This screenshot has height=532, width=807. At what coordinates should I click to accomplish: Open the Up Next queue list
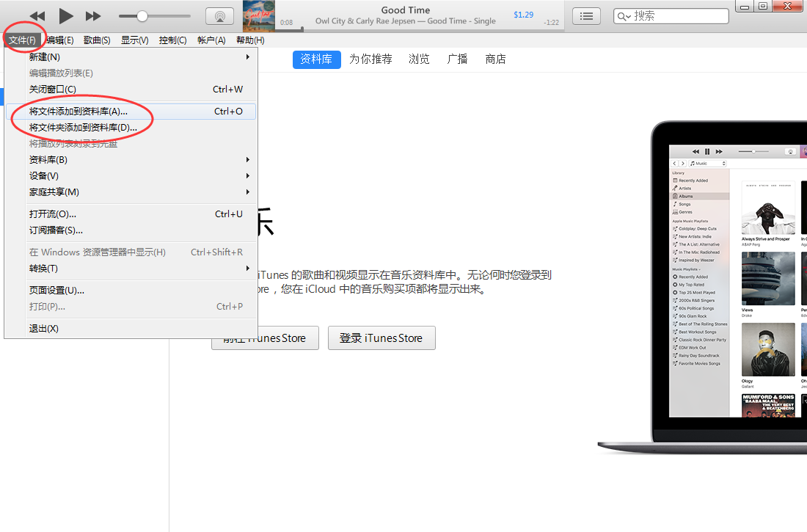click(586, 15)
